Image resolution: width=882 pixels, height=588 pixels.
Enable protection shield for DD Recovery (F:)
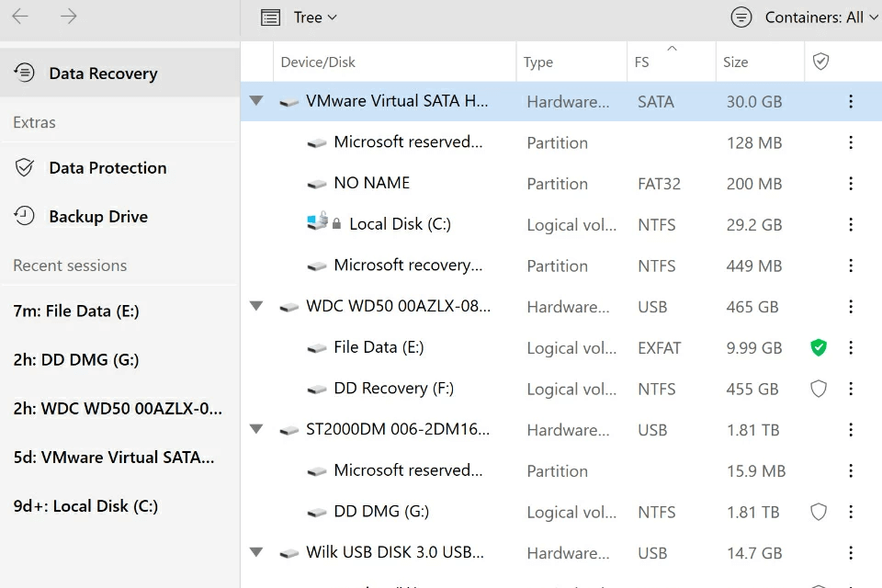[819, 390]
